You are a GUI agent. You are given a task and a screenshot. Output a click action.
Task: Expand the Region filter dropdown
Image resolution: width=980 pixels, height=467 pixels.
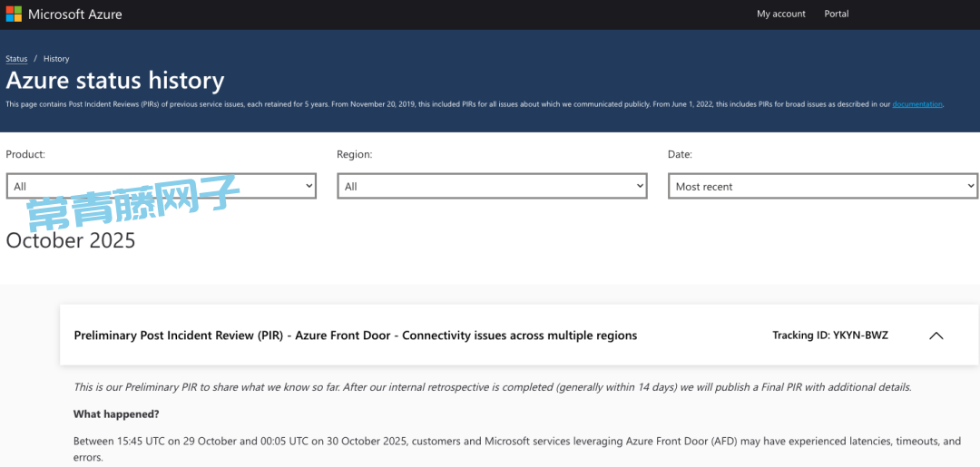[492, 186]
